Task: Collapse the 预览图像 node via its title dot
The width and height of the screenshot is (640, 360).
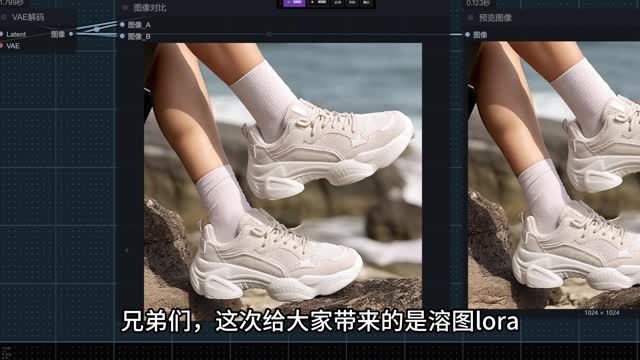Action: [470, 18]
